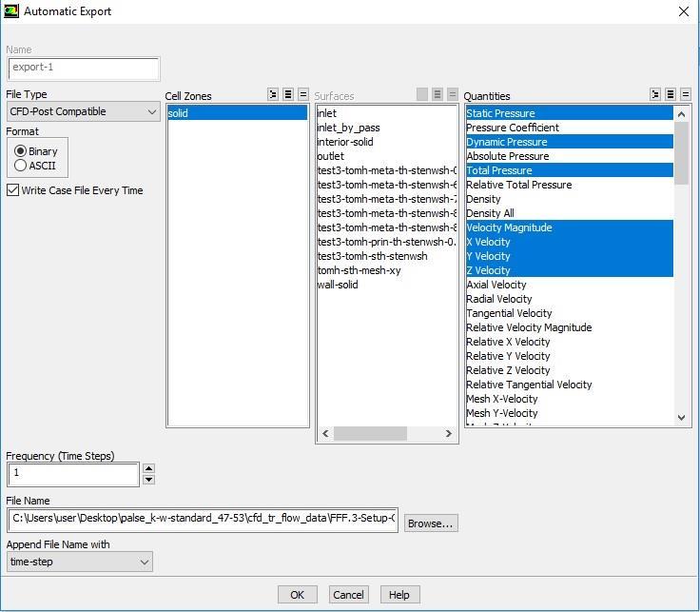Image resolution: width=700 pixels, height=612 pixels.
Task: Click the Frequency (Time Steps) input field
Action: pos(73,474)
